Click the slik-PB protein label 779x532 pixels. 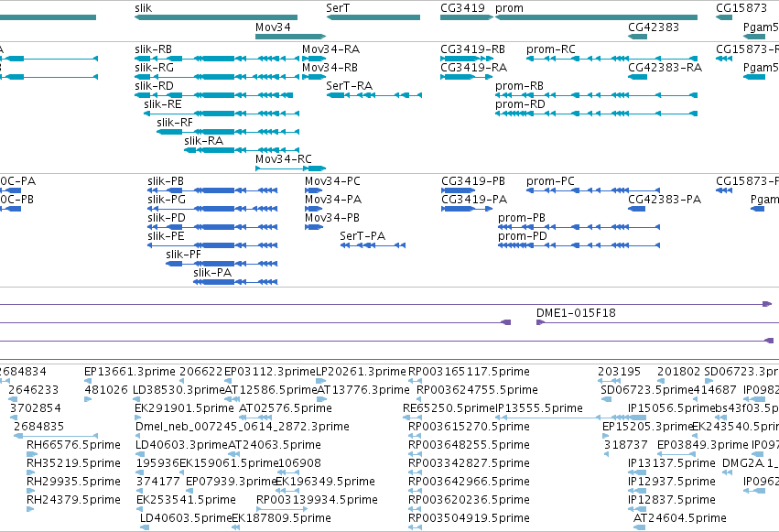[166, 181]
